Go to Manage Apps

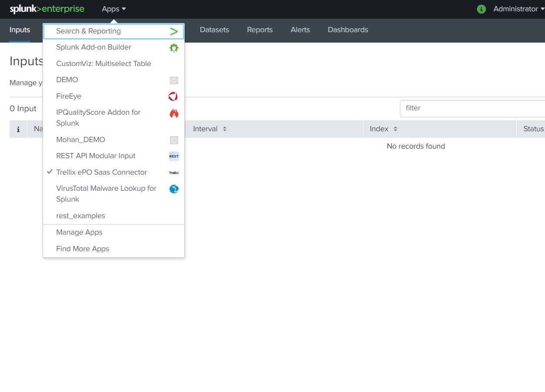pos(113,233)
